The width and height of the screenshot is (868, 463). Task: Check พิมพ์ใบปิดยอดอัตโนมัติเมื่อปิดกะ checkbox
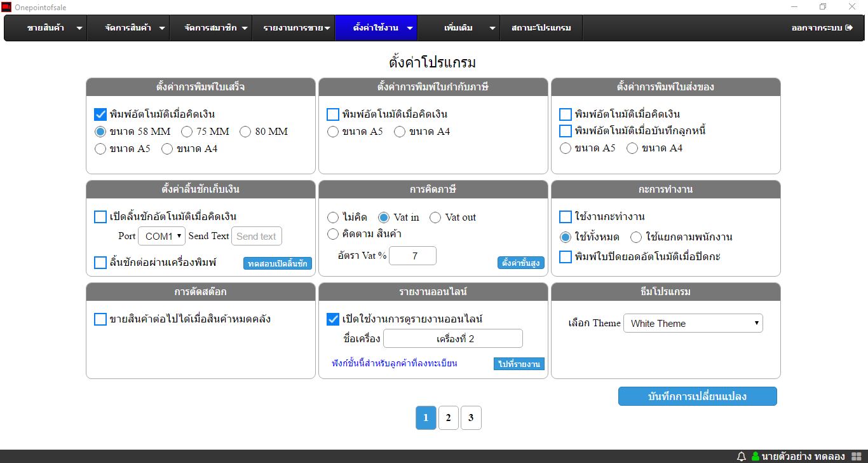(566, 257)
